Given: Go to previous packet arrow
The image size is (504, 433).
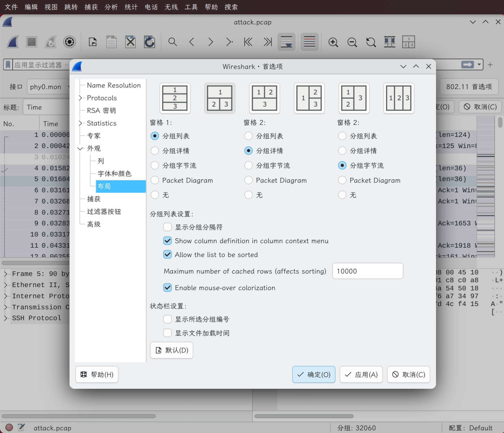Looking at the screenshot, I should click(192, 42).
